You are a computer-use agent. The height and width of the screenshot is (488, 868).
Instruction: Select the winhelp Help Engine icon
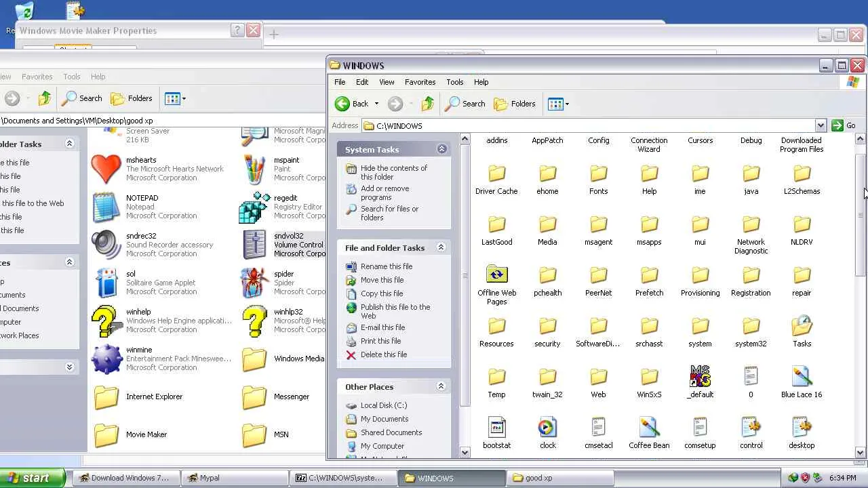coord(106,321)
